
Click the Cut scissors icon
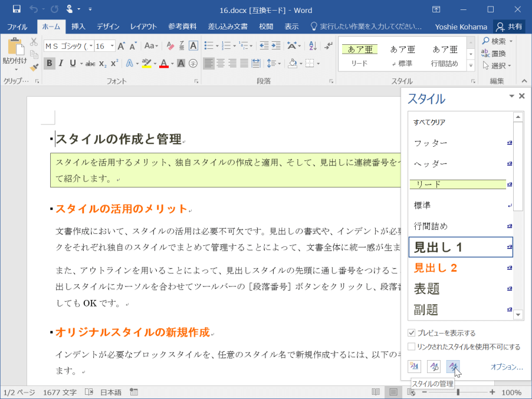(34, 42)
